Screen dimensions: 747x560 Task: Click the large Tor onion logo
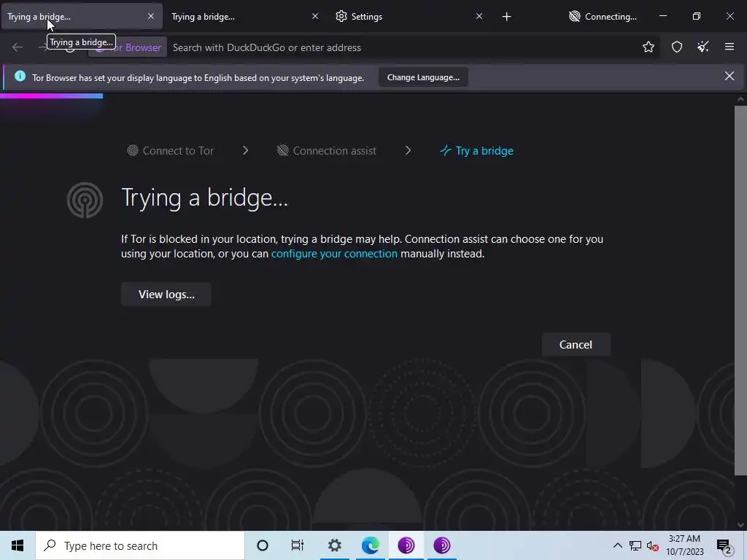[x=85, y=200]
